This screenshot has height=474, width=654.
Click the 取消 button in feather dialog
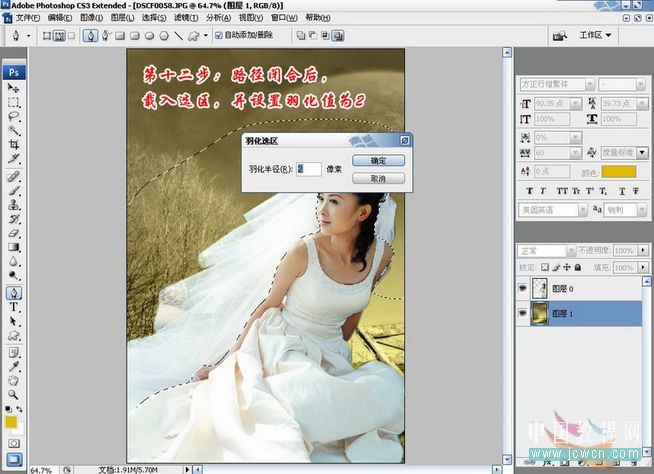378,178
